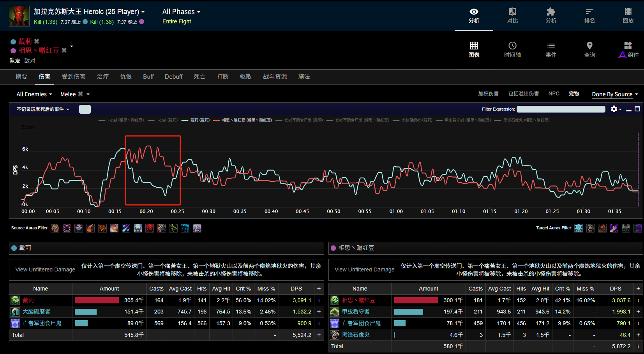The height and width of the screenshot is (354, 644).
Task: Select the 敌对 link under the player names
Action: [30, 60]
